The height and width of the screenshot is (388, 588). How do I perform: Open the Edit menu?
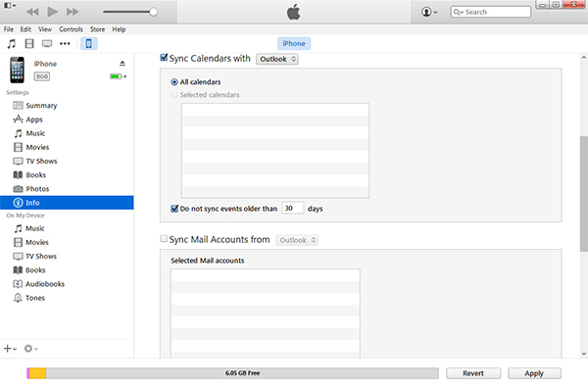tap(25, 29)
